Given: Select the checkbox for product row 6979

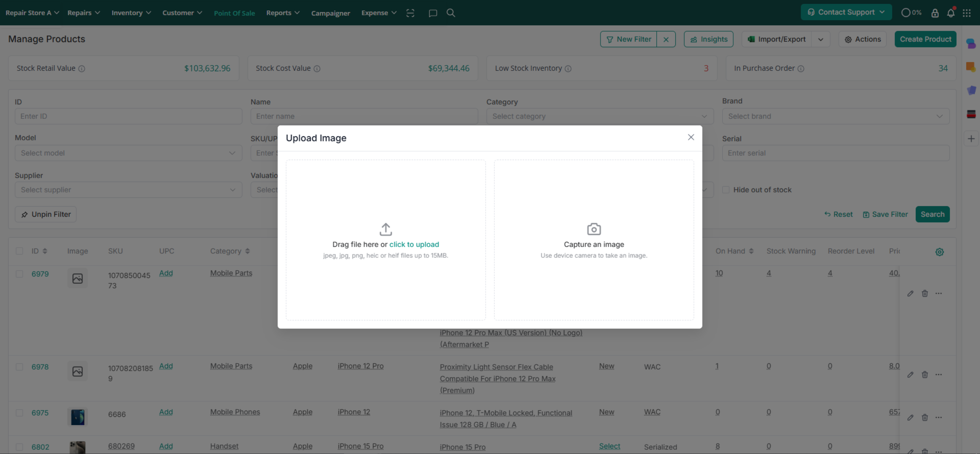Looking at the screenshot, I should click(19, 273).
